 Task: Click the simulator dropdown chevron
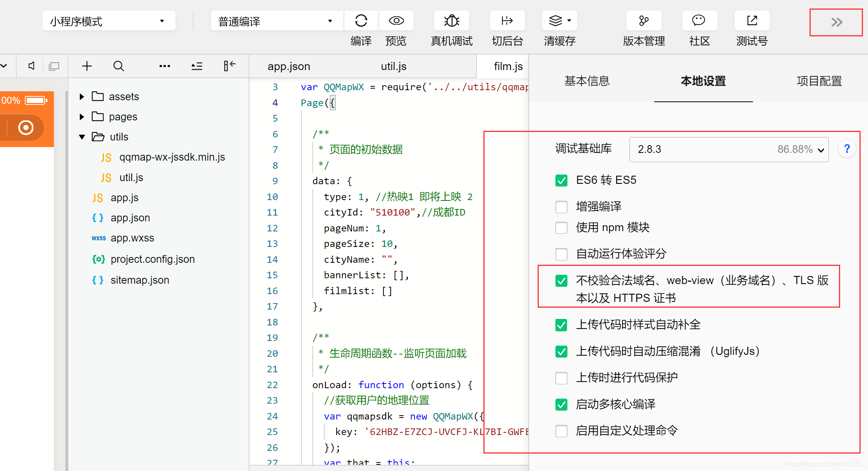4,66
